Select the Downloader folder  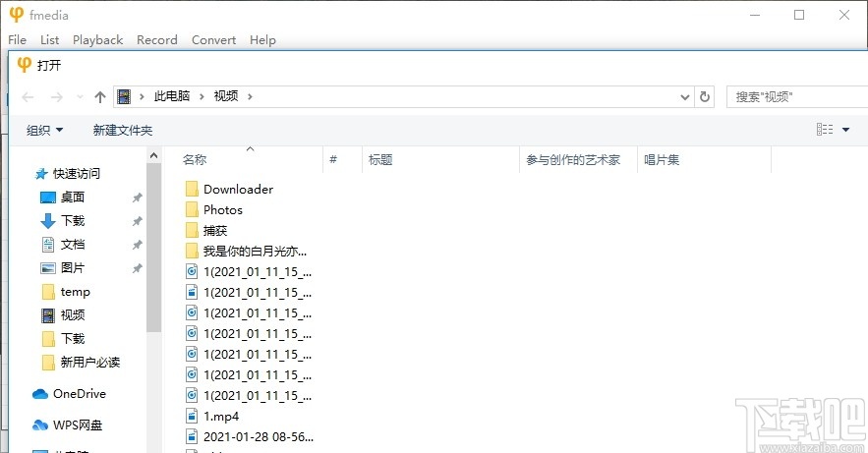pyautogui.click(x=238, y=190)
